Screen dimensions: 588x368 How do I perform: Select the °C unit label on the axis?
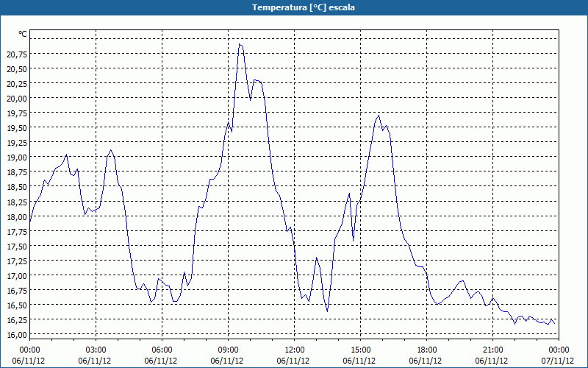[23, 34]
